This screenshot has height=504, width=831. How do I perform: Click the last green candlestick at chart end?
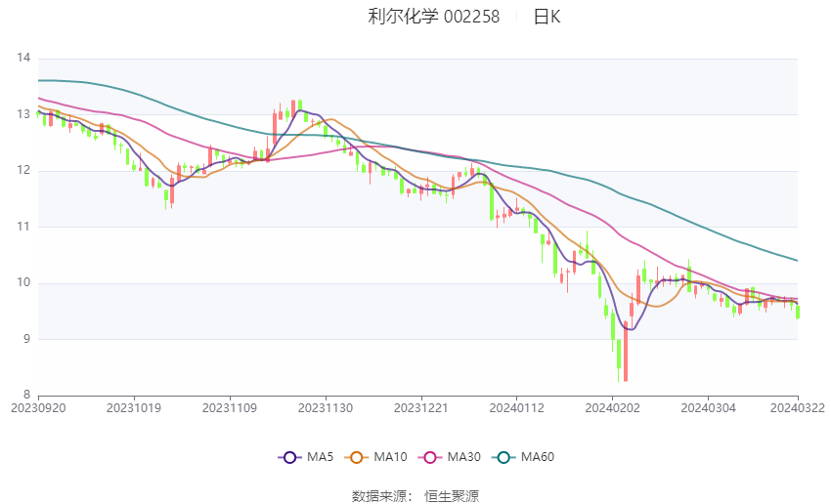[798, 313]
